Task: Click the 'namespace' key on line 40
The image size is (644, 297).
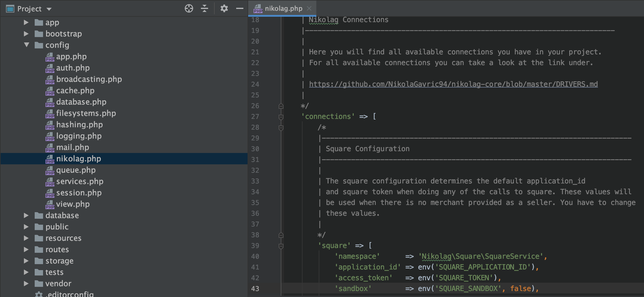Action: click(357, 256)
